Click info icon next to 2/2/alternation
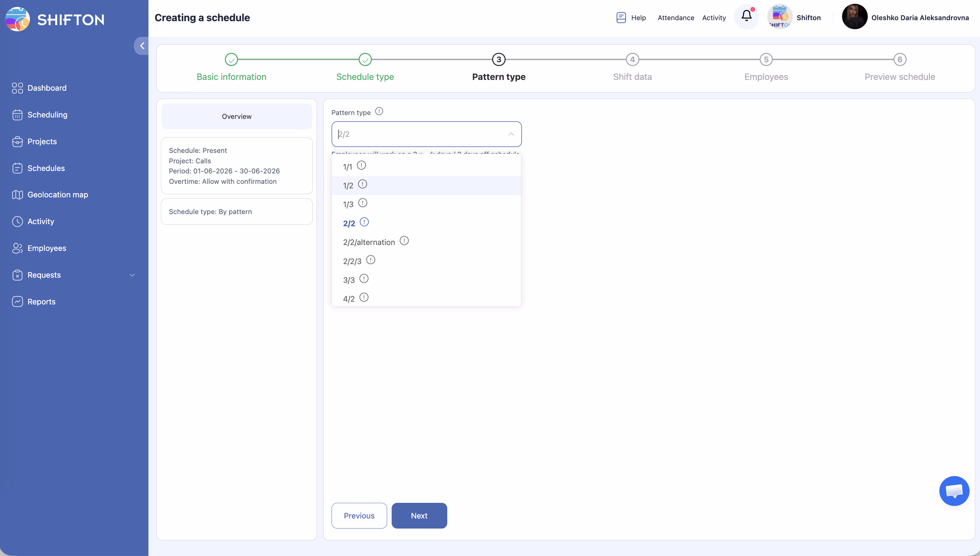980x556 pixels. (x=404, y=241)
